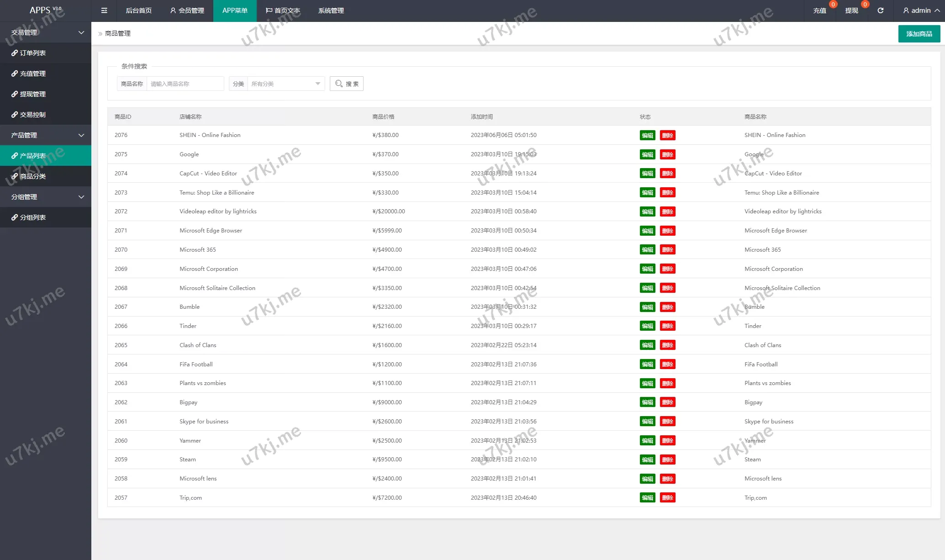Open 交易控制 sidebar entry
Screen dimensions: 945x560
(32, 115)
